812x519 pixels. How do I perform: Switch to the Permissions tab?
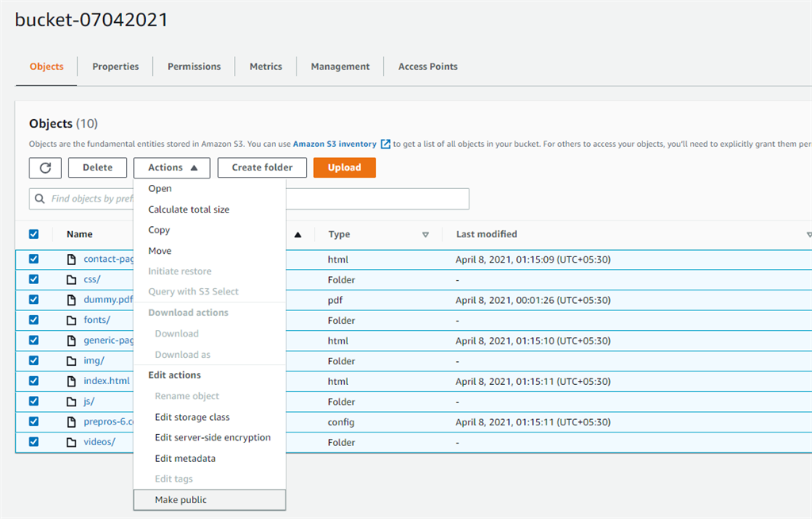[x=193, y=67]
